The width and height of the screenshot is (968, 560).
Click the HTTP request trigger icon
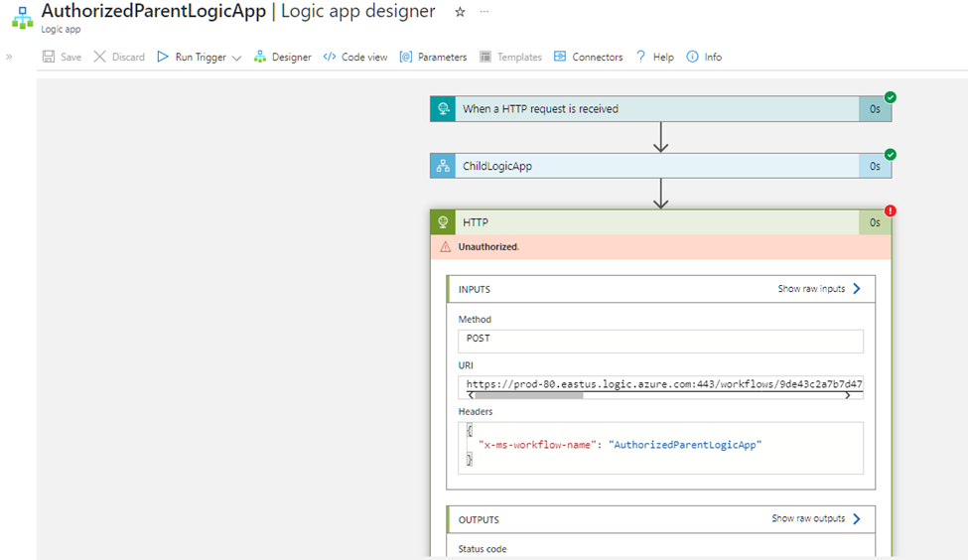443,108
